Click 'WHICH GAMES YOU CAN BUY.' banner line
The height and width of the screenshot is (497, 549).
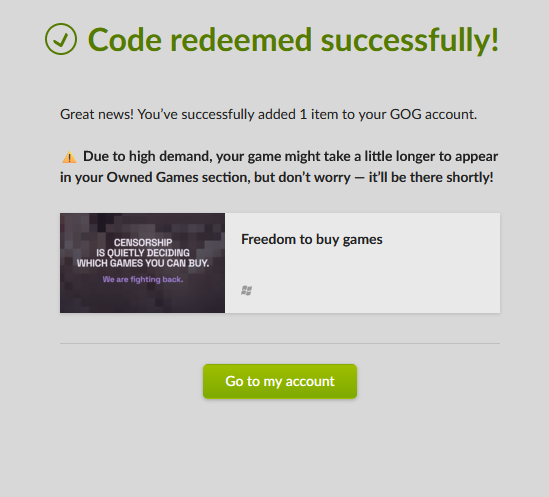click(143, 263)
